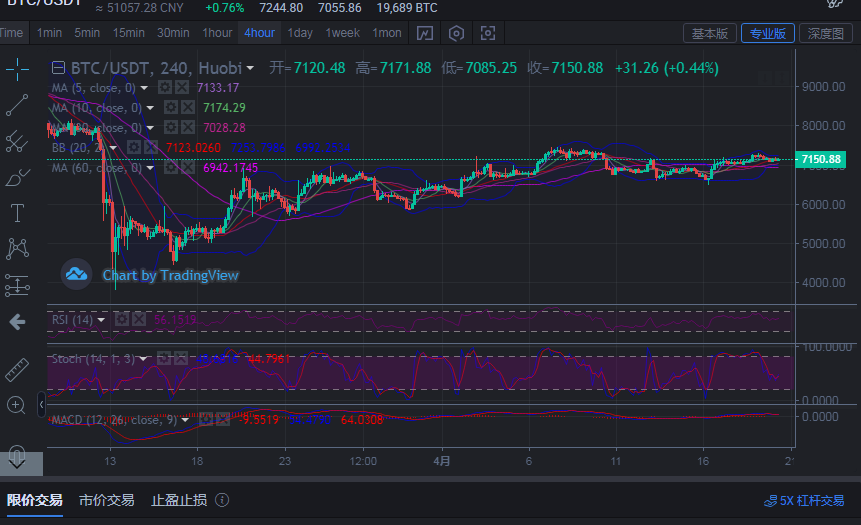This screenshot has width=861, height=525.
Task: Switch to 30min interval
Action: 173,33
